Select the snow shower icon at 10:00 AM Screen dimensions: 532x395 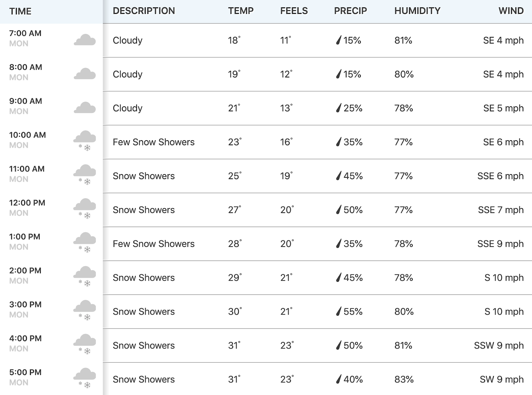(x=84, y=141)
